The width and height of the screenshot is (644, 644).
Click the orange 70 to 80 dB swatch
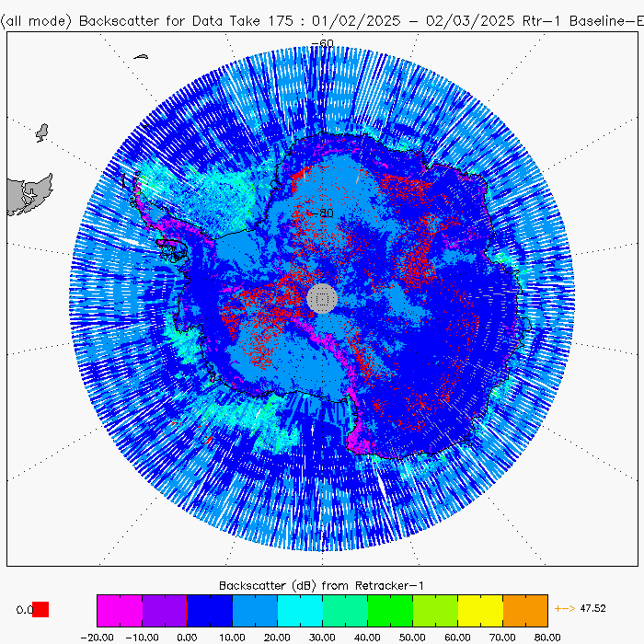[x=525, y=610]
